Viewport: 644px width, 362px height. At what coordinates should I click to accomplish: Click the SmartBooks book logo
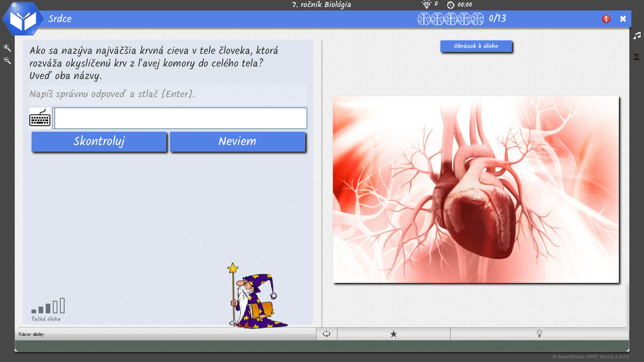click(23, 19)
